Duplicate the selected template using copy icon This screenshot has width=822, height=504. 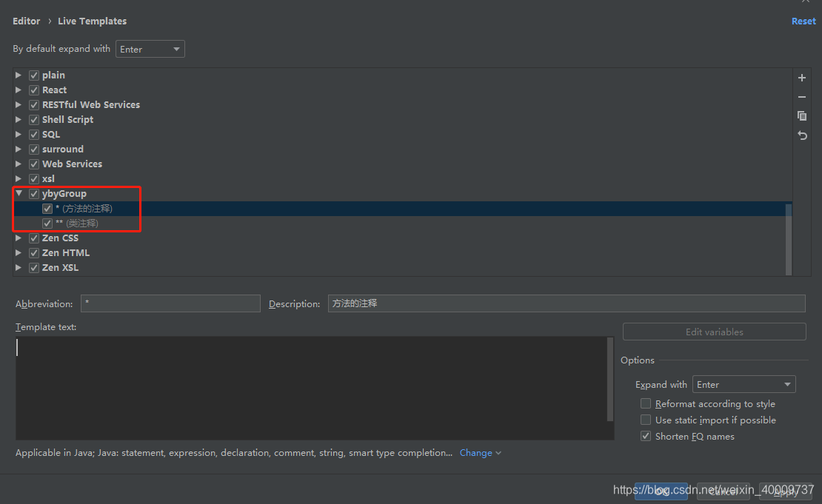(801, 115)
